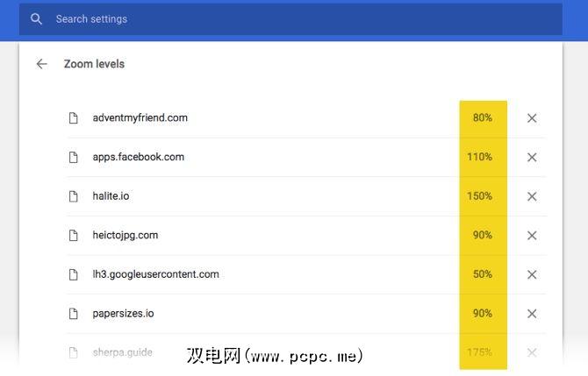Click the search magnifier icon

pos(36,18)
